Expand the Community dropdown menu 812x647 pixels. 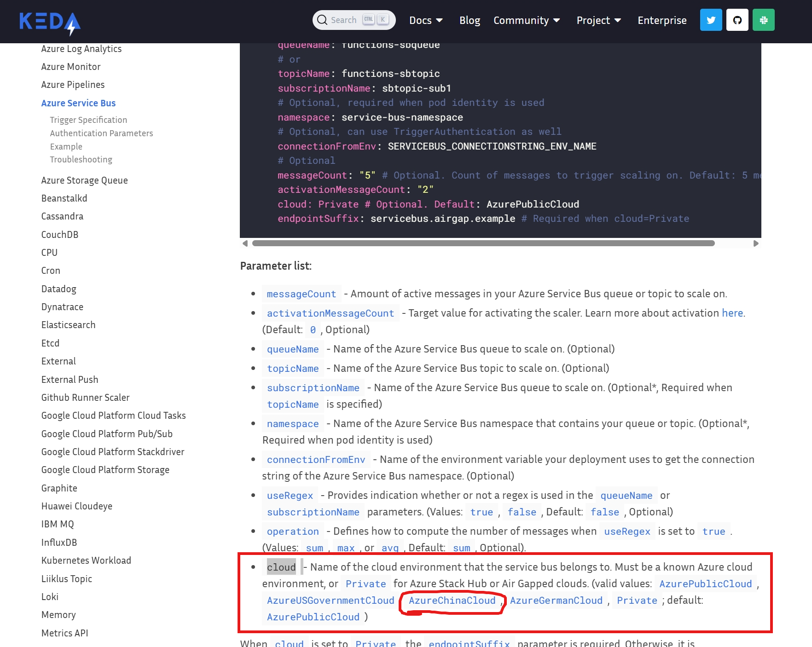click(x=527, y=20)
